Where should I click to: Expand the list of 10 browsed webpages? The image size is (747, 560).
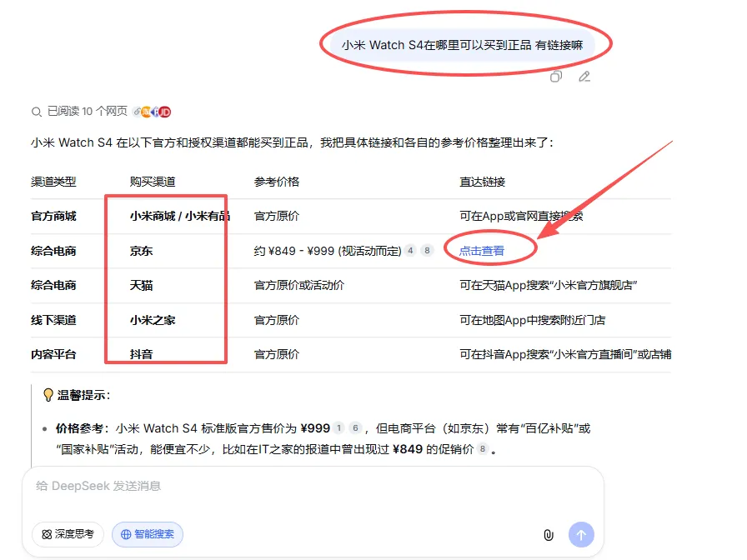pos(83,111)
